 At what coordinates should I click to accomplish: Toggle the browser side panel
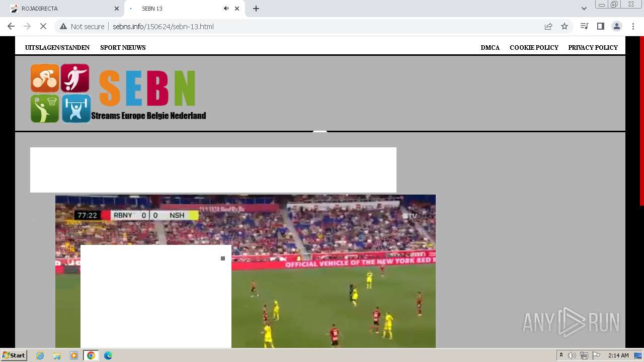[x=600, y=26]
